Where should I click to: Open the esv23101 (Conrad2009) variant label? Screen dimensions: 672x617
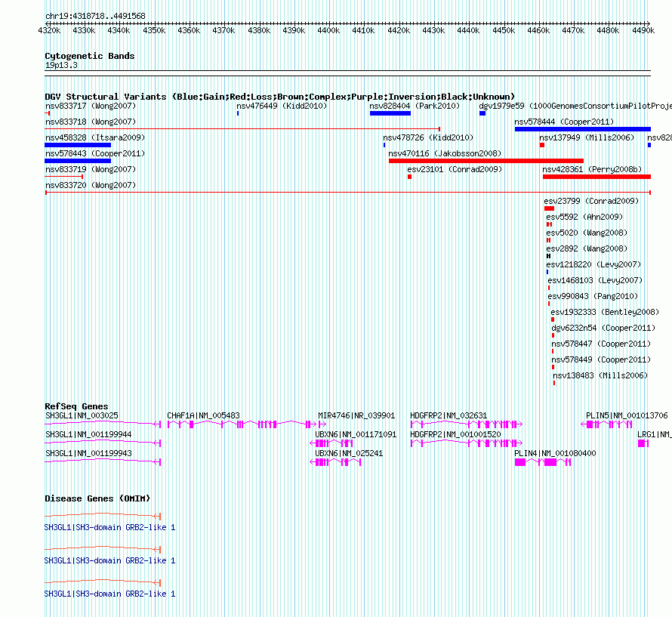(455, 169)
